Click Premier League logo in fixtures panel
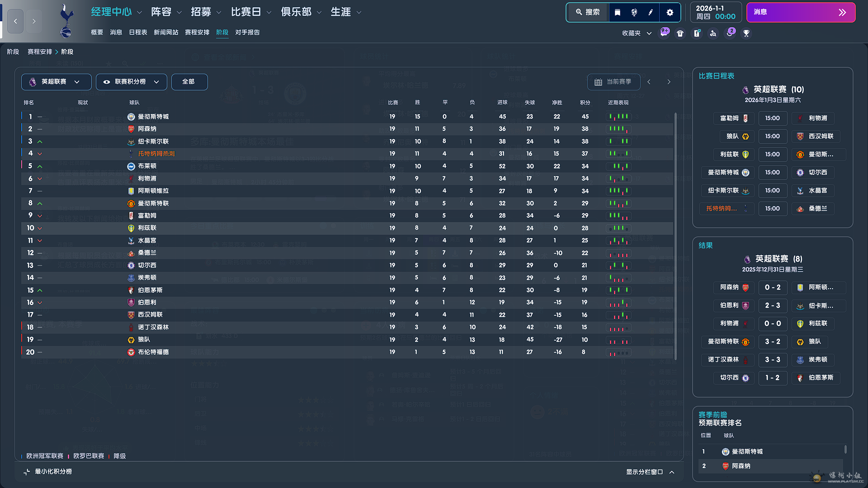The height and width of the screenshot is (488, 868). 745,90
